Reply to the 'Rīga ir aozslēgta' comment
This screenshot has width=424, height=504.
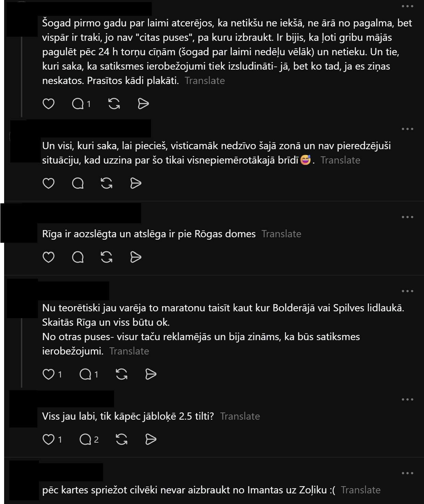point(78,257)
